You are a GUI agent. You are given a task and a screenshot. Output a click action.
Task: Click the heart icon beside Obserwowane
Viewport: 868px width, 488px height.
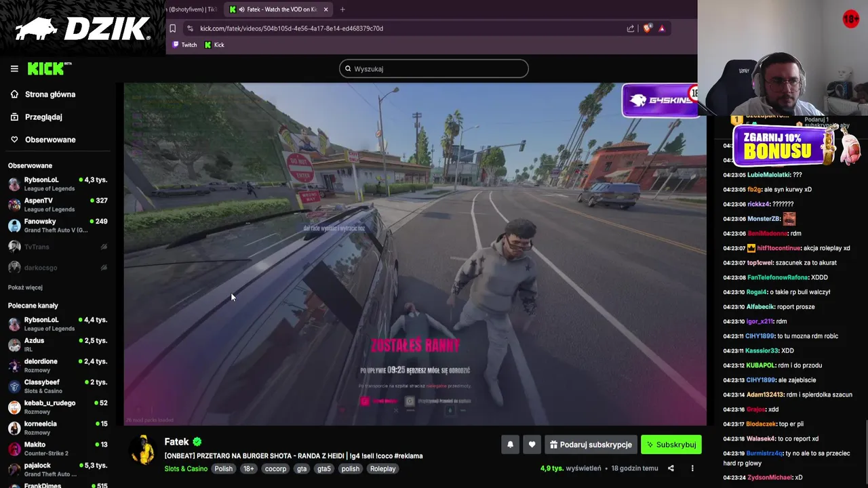click(x=14, y=140)
